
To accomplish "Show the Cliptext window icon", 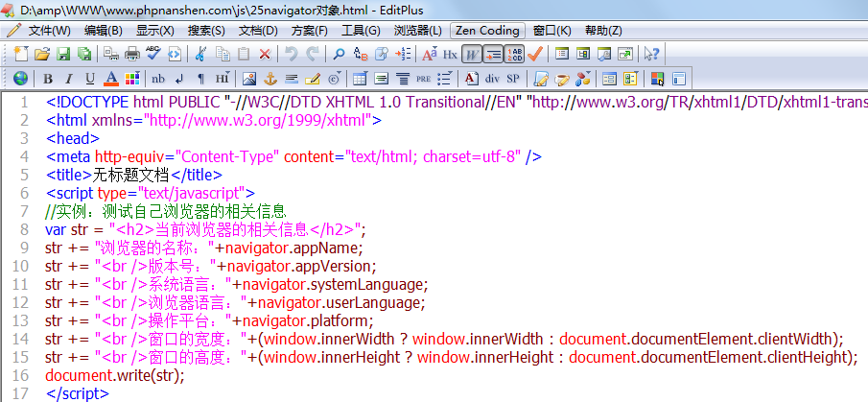I will 562,54.
